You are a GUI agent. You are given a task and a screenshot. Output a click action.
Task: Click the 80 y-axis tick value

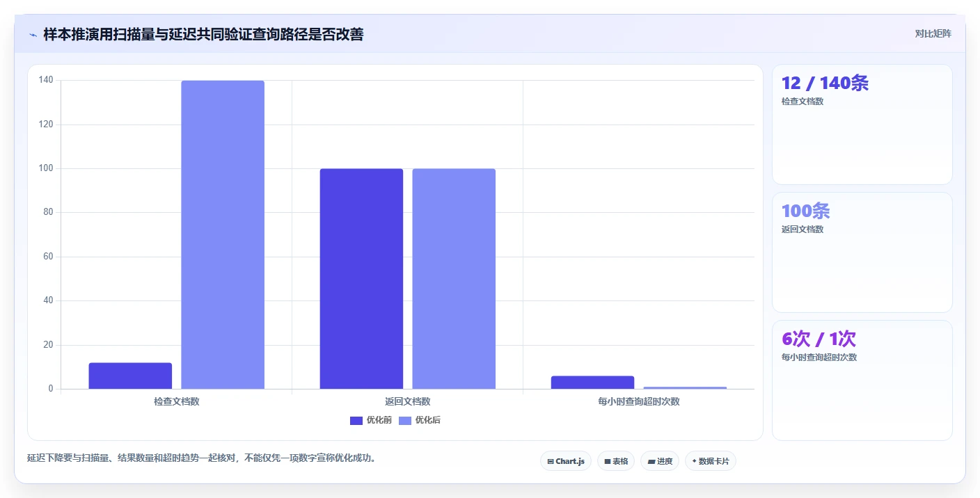click(48, 212)
